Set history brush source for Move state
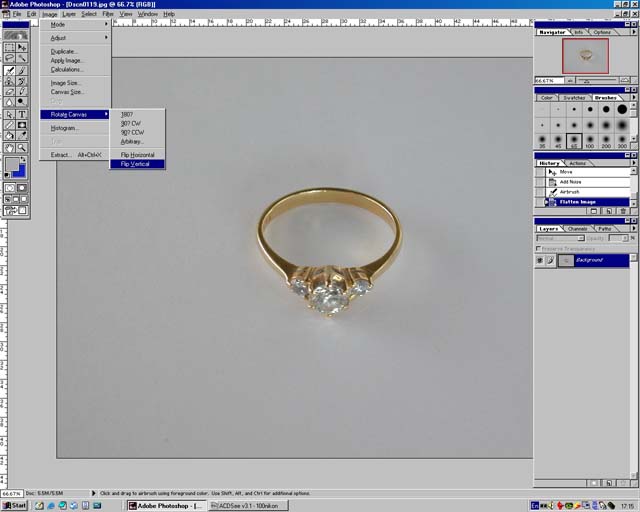 540,172
